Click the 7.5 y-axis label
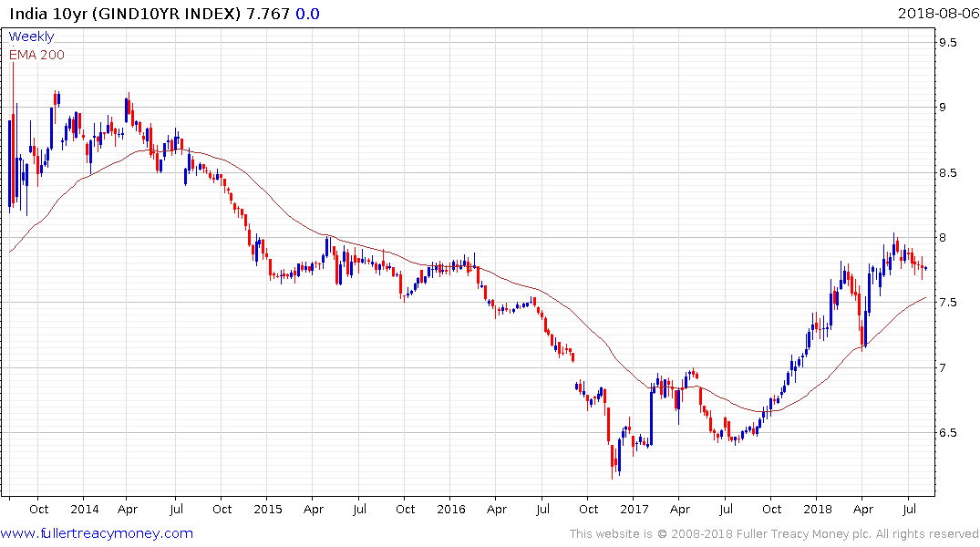This screenshot has width=980, height=547. pos(947,303)
